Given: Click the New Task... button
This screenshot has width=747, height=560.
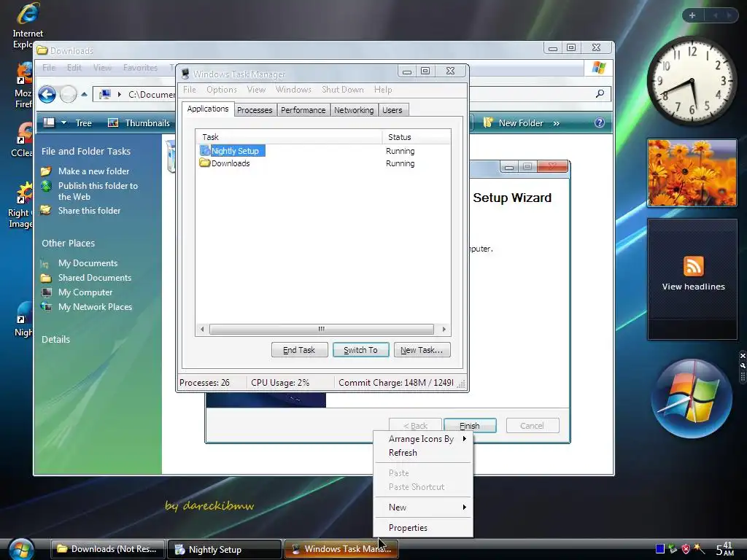Looking at the screenshot, I should click(x=422, y=350).
